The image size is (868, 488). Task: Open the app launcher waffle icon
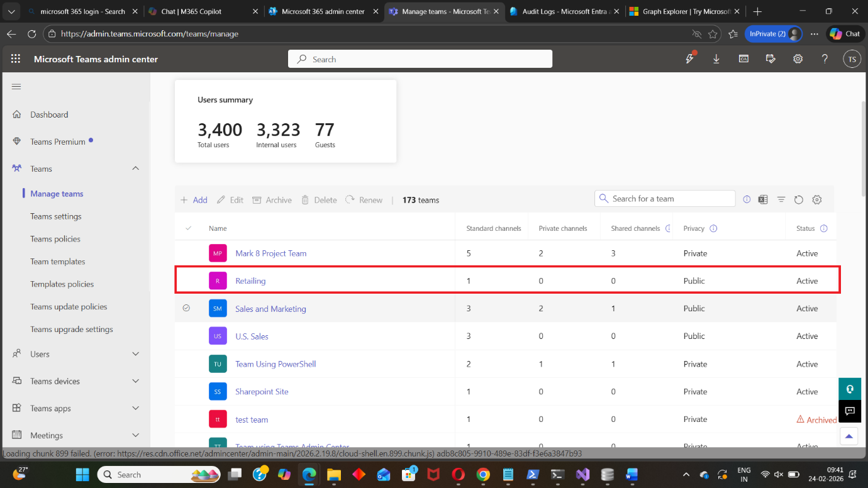pos(16,59)
